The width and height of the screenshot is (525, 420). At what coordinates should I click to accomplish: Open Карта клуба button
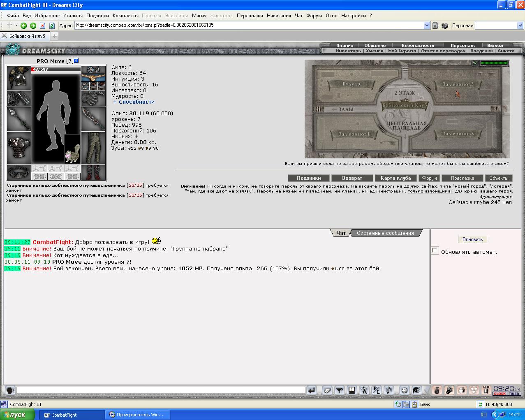[396, 178]
